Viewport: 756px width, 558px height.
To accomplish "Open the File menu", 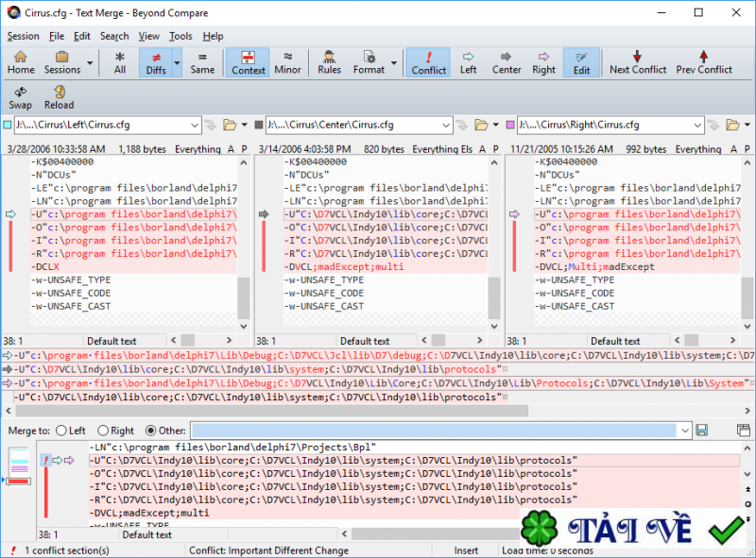I will tap(57, 36).
